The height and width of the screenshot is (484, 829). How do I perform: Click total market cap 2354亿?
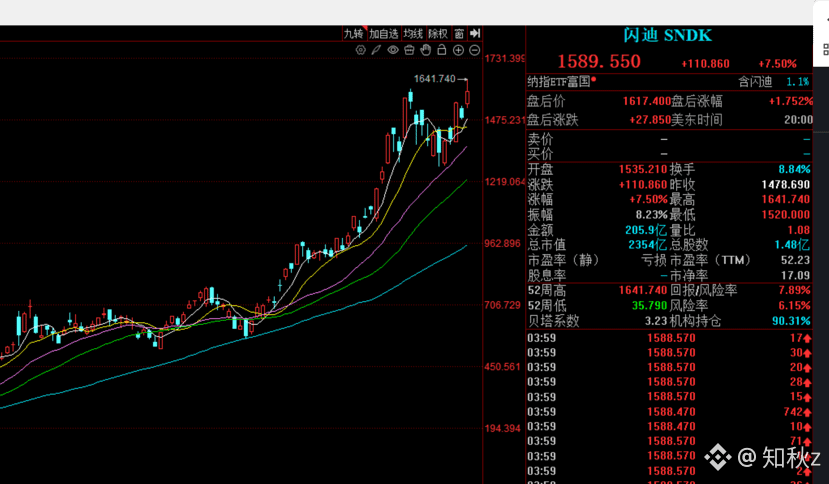click(x=648, y=245)
